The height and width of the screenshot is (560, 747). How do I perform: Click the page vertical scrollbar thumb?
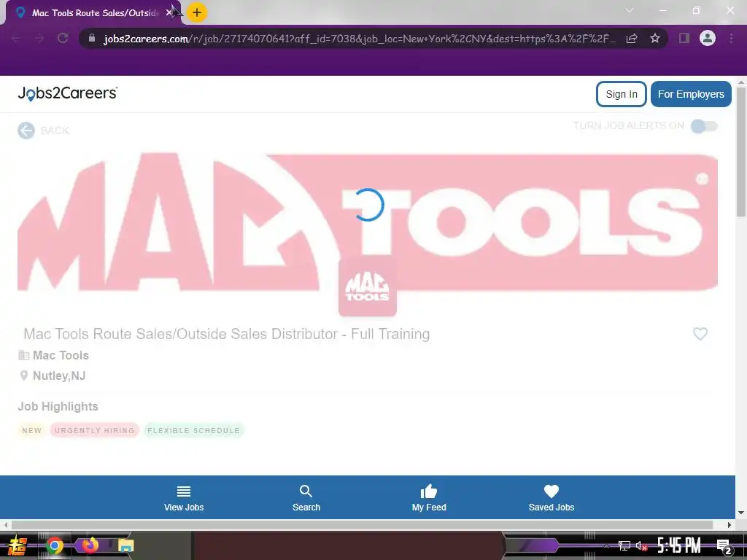(x=741, y=152)
